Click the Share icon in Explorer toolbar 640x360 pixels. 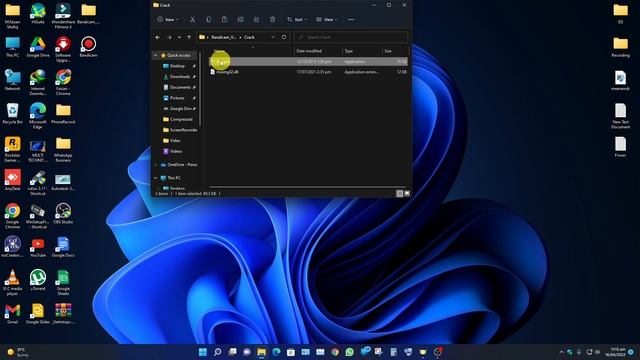pos(256,20)
